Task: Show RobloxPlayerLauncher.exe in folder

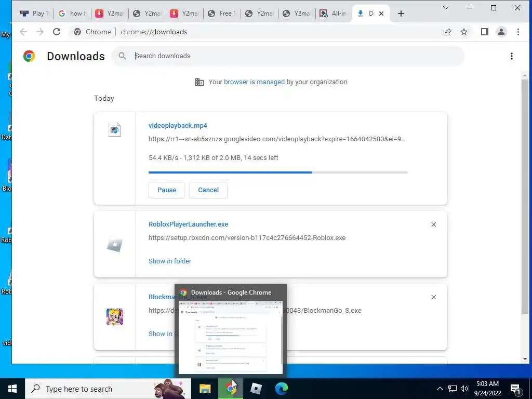Action: (x=170, y=261)
